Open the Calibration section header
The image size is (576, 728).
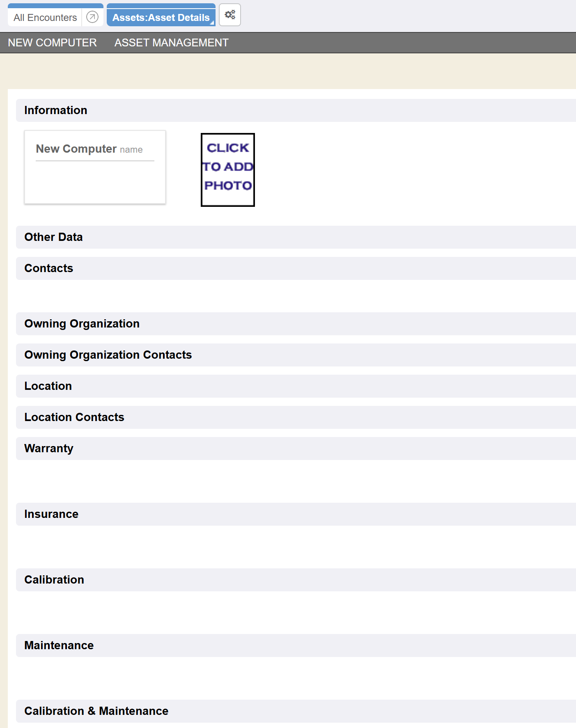(54, 580)
